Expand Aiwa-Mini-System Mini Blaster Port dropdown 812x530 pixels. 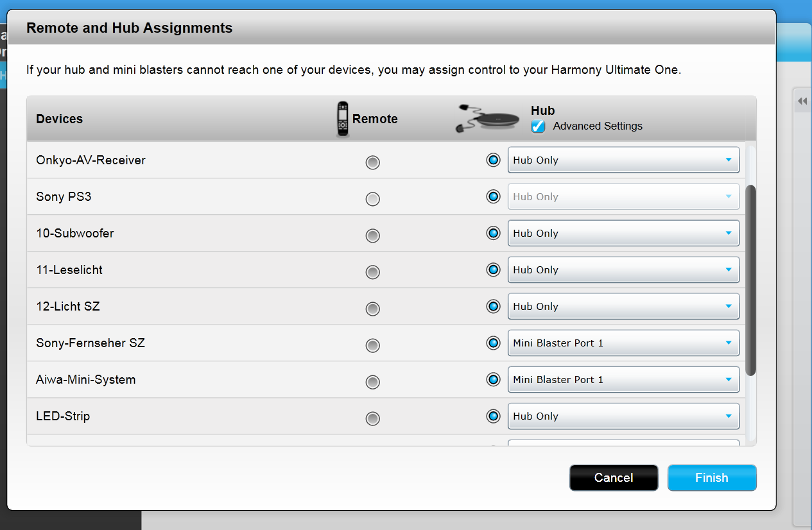tap(623, 380)
